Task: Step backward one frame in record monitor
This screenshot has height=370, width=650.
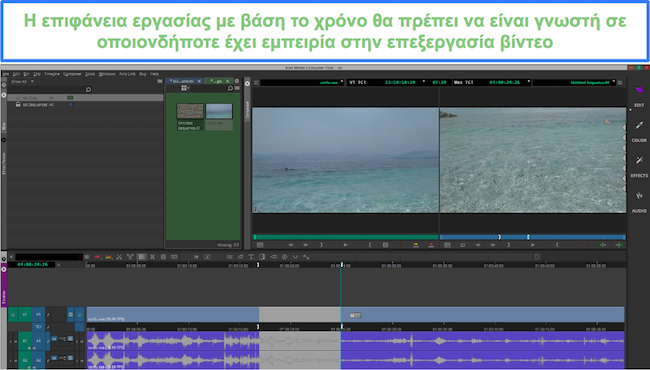Action: (x=478, y=245)
